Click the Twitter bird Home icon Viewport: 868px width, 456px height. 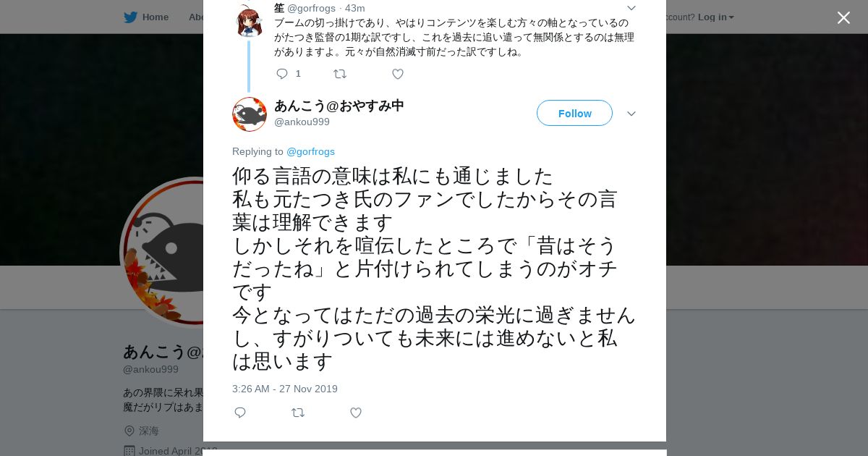pos(130,17)
